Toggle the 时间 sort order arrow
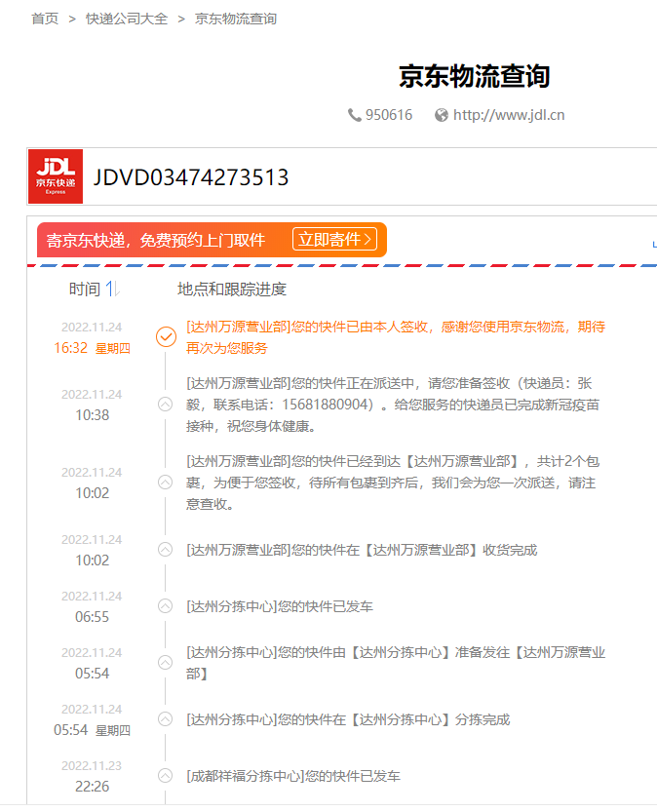The width and height of the screenshot is (657, 812). click(113, 289)
